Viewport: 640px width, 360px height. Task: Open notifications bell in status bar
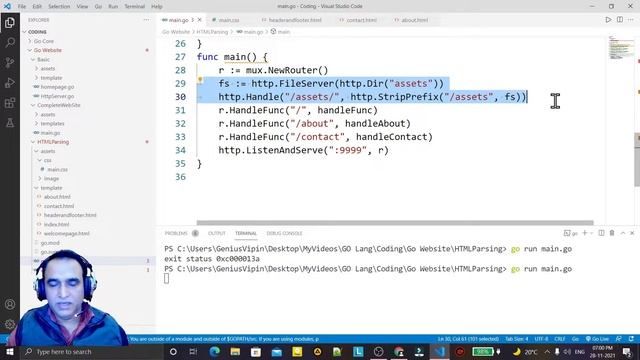coord(631,339)
